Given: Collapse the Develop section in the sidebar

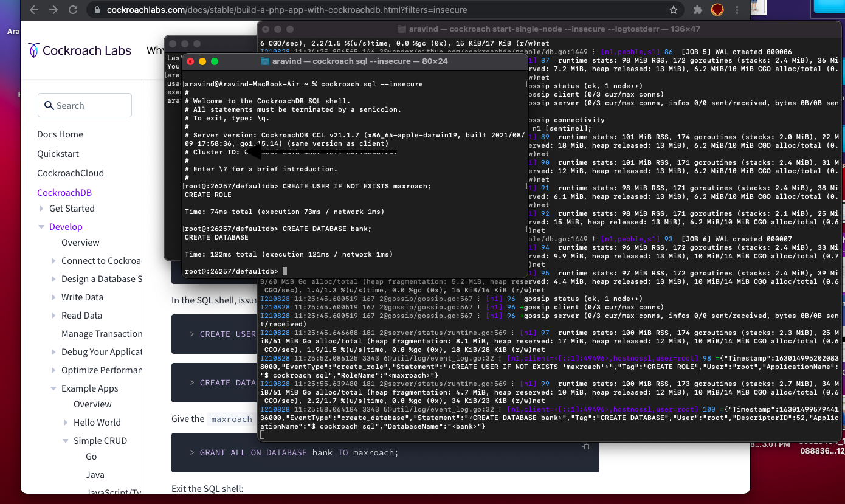Looking at the screenshot, I should click(x=40, y=226).
